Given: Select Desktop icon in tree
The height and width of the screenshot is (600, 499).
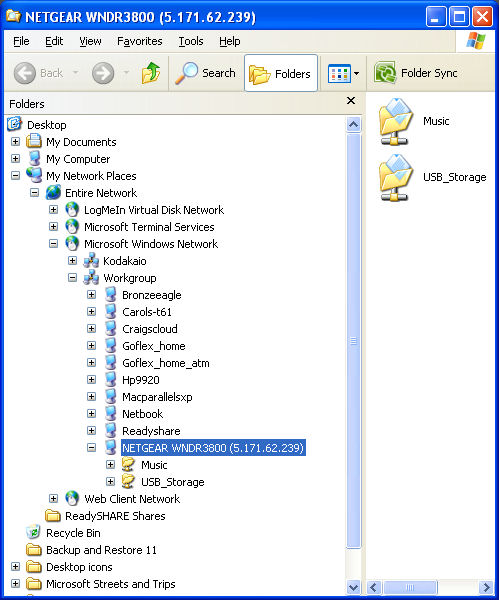Looking at the screenshot, I should (x=15, y=124).
